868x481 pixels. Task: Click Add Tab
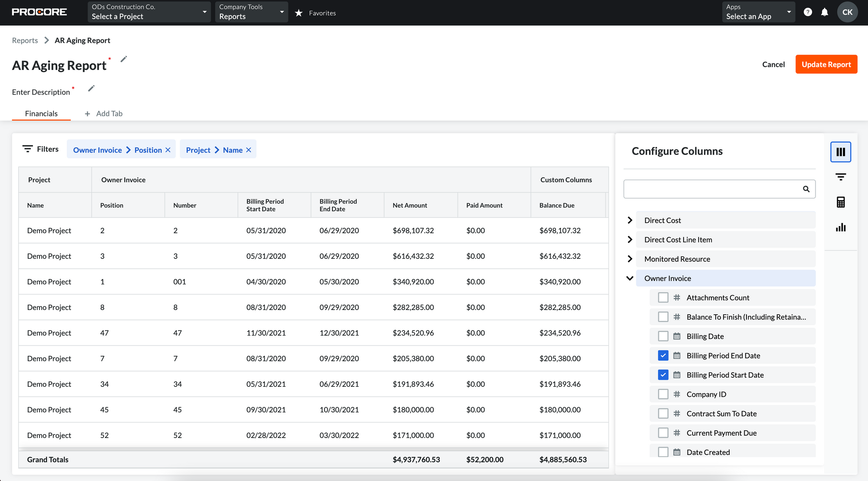pos(104,113)
